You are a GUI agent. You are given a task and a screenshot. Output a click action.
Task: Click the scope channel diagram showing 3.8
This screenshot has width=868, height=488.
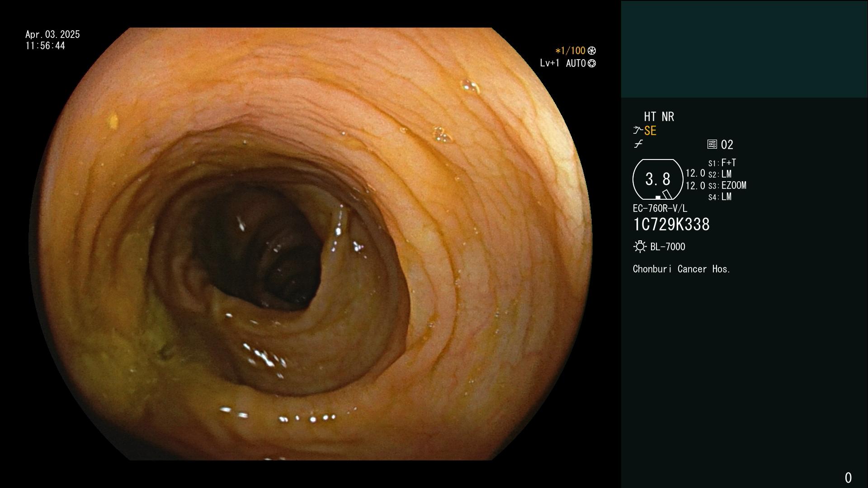[x=658, y=179]
